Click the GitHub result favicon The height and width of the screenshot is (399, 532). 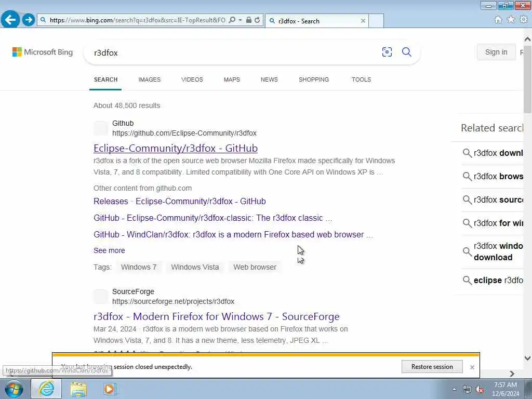point(101,128)
